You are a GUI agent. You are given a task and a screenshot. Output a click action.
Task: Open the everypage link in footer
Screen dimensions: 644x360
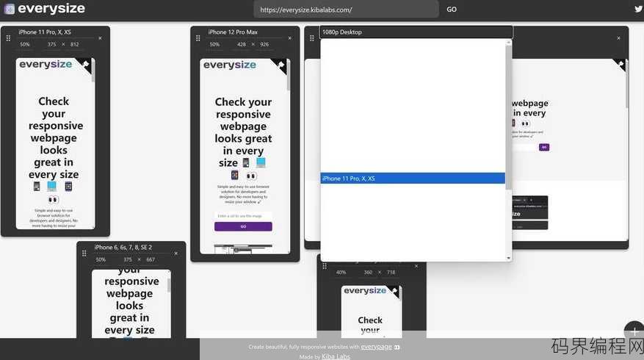point(376,347)
